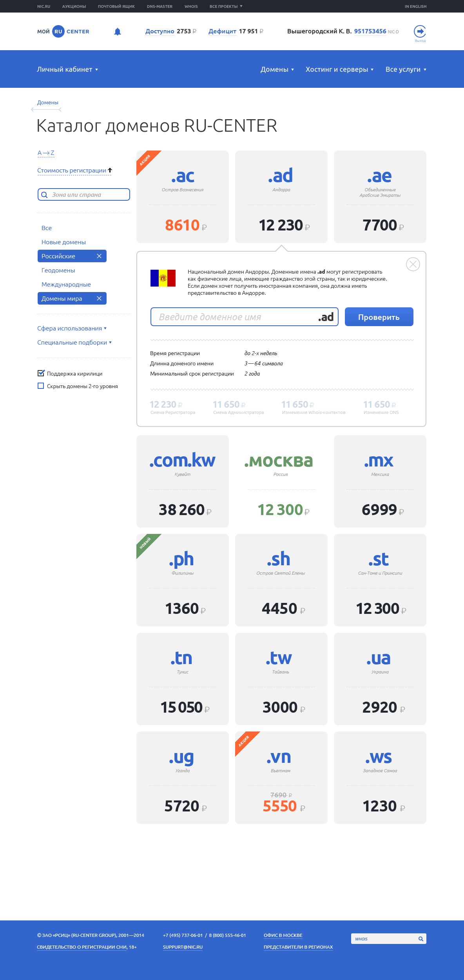Click the Andorra flag image
464x980 pixels.
[163, 278]
